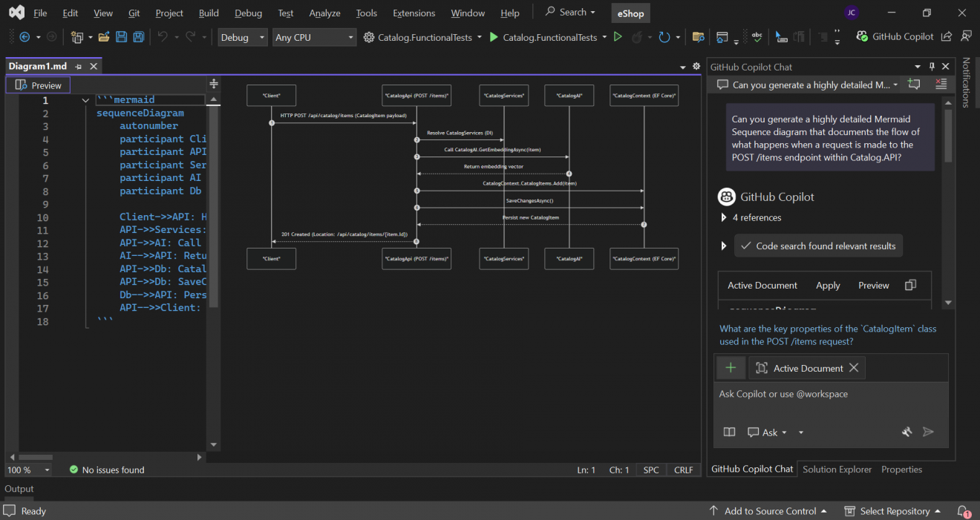
Task: Open the model picker arrow beside Ask
Action: pyautogui.click(x=801, y=432)
